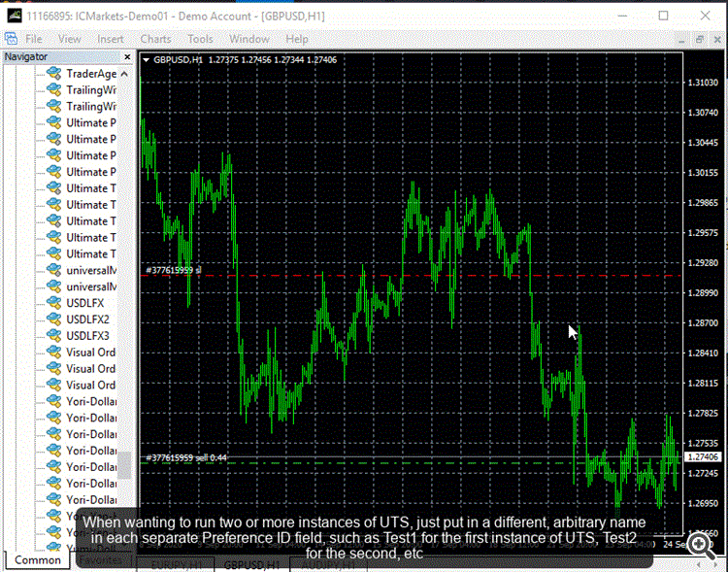Click the current price label 1.27406
728x572 pixels.
pos(704,457)
